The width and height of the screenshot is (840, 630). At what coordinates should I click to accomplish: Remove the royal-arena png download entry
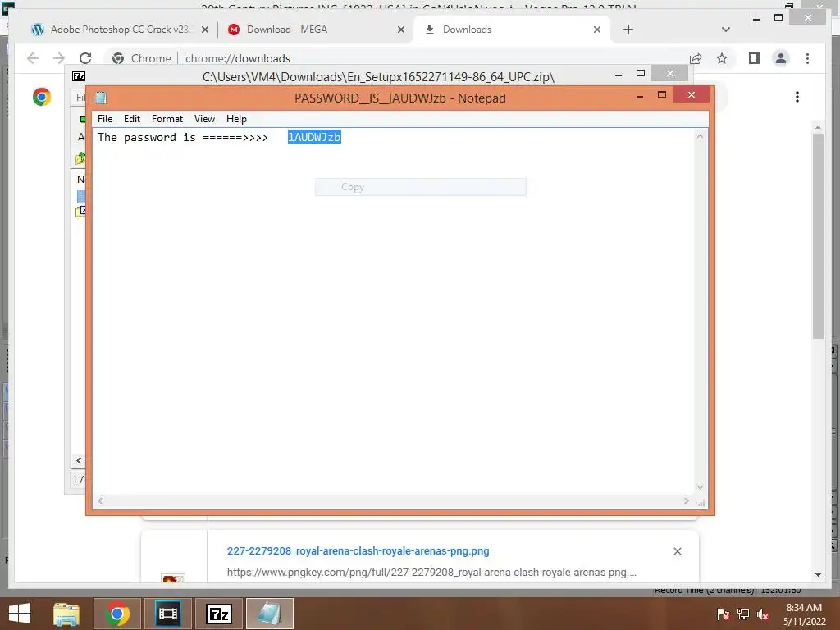[677, 551]
